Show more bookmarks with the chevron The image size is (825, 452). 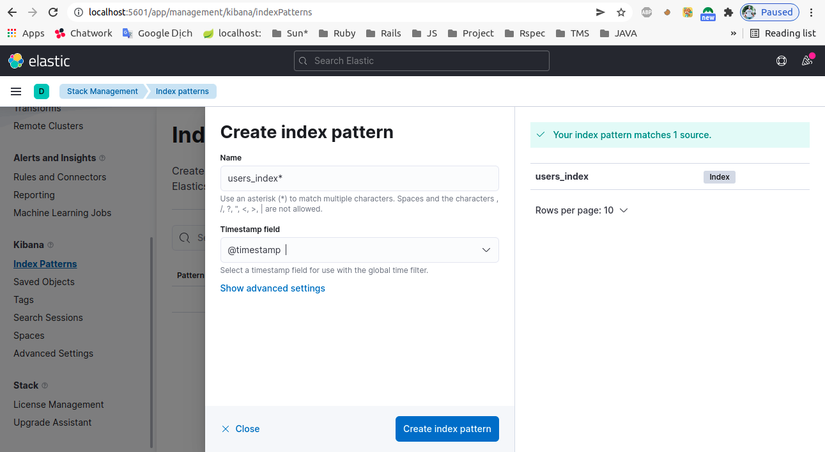(735, 33)
